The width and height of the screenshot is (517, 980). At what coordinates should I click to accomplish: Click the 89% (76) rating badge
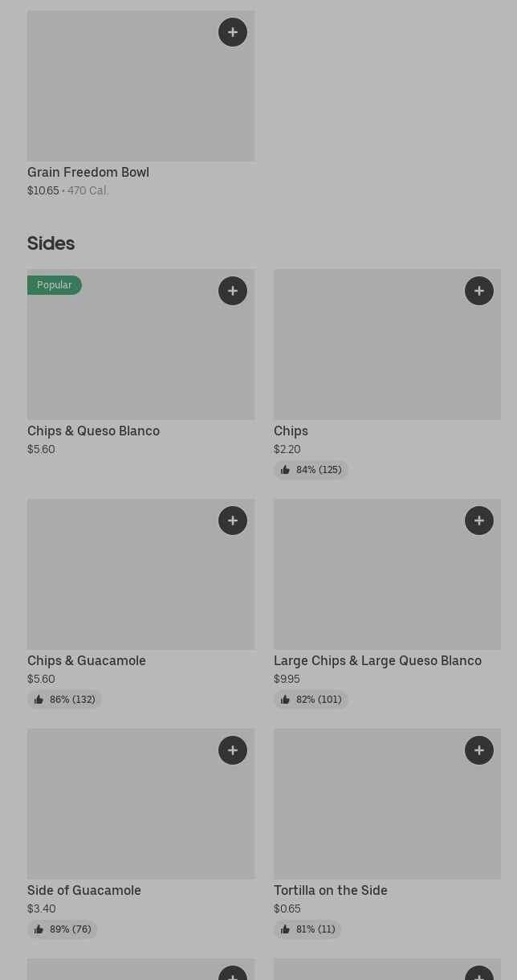point(63,929)
